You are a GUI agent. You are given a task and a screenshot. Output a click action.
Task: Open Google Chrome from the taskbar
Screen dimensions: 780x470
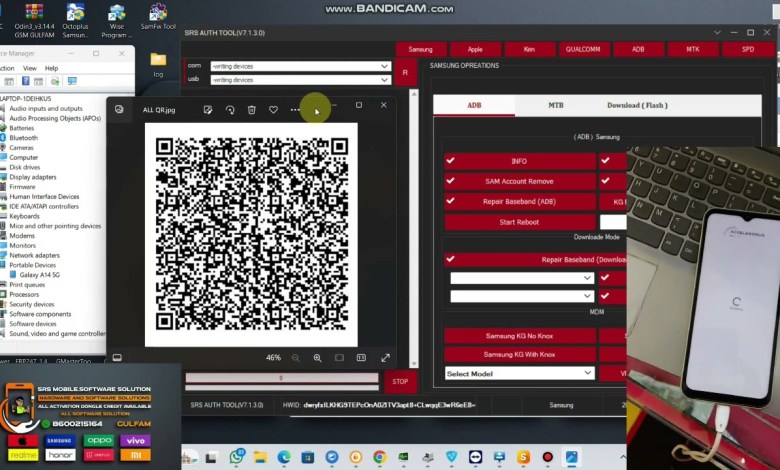pyautogui.click(x=380, y=457)
